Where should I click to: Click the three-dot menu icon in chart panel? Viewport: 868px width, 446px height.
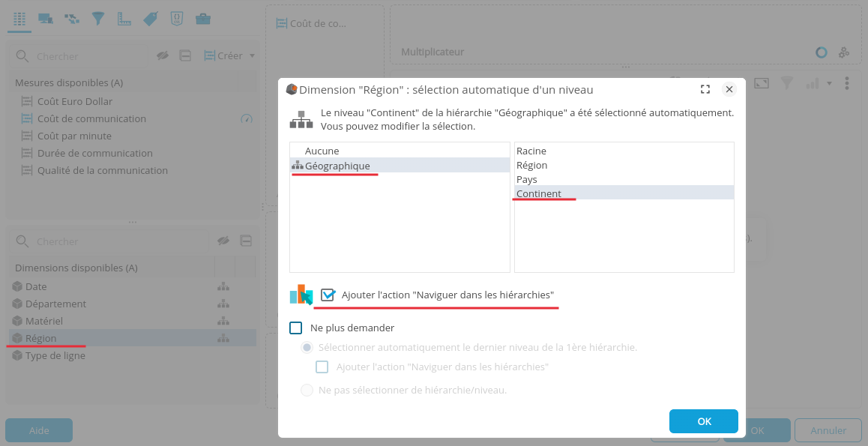pos(847,83)
